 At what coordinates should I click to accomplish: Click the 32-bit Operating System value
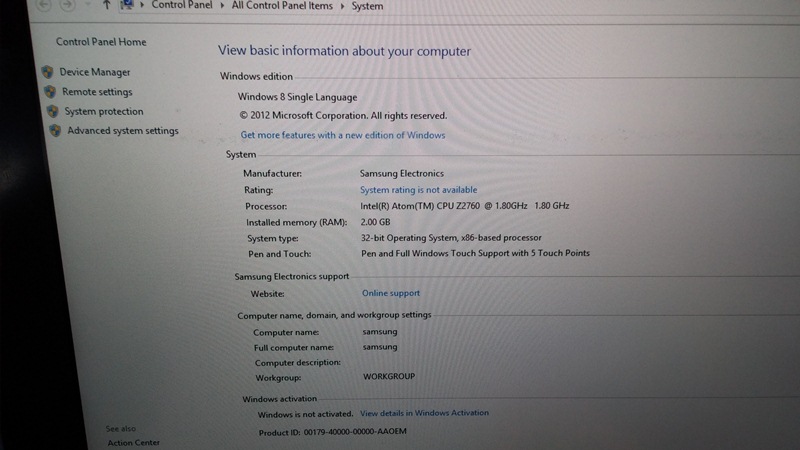click(x=451, y=238)
